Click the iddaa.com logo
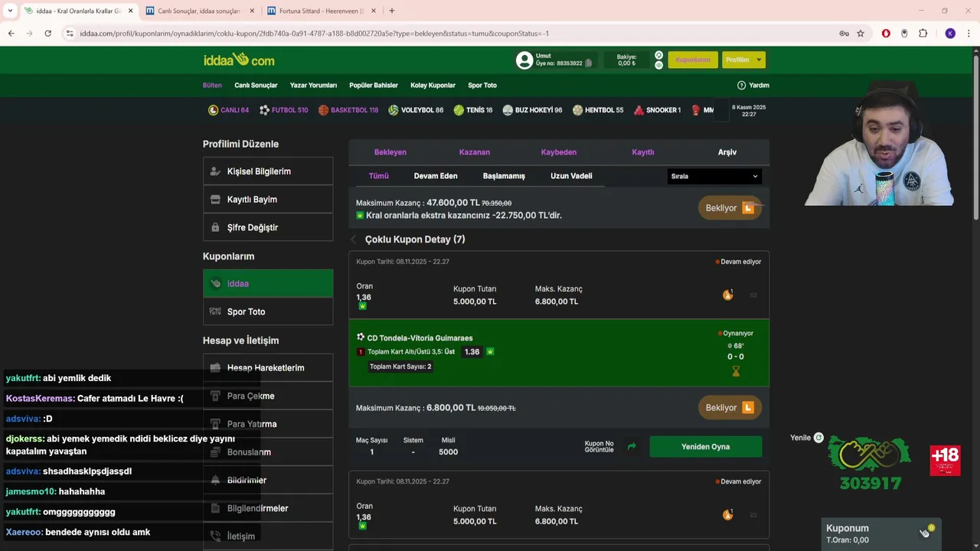980x551 pixels. (239, 60)
